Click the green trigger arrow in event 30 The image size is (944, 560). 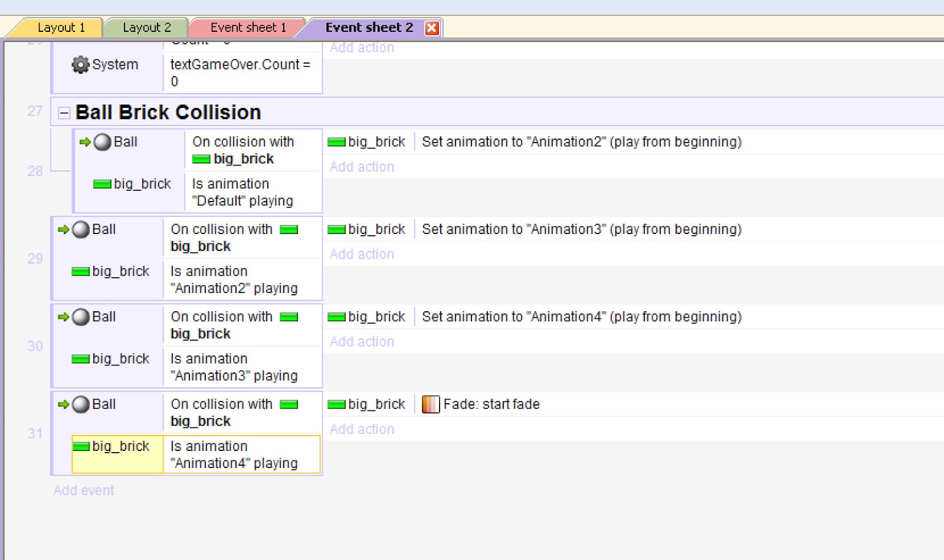[64, 317]
